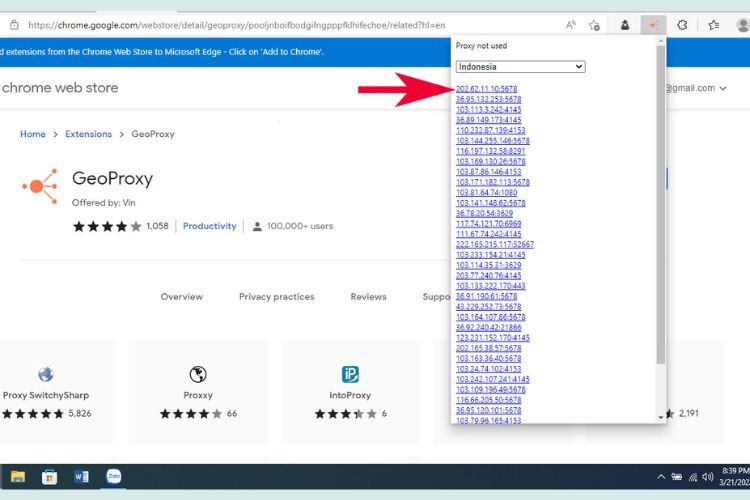Select proxy 103.113.3.242:4145
750x500 pixels.
[488, 110]
